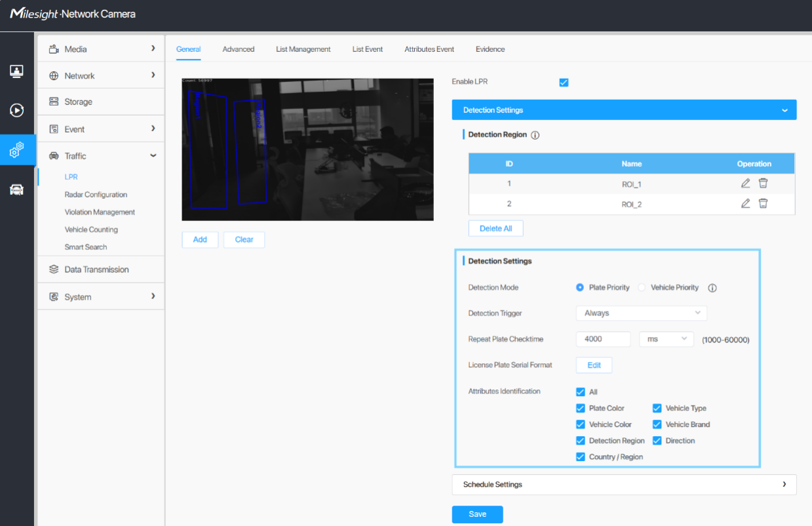Collapse the Traffic menu chevron
This screenshot has width=812, height=526.
tap(153, 155)
